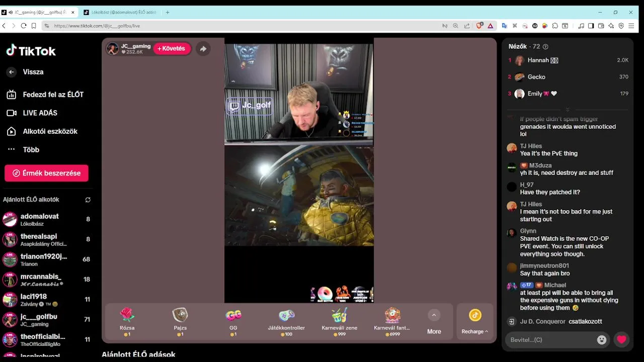Open Brave Shields icon
The image size is (644, 362).
click(x=479, y=26)
